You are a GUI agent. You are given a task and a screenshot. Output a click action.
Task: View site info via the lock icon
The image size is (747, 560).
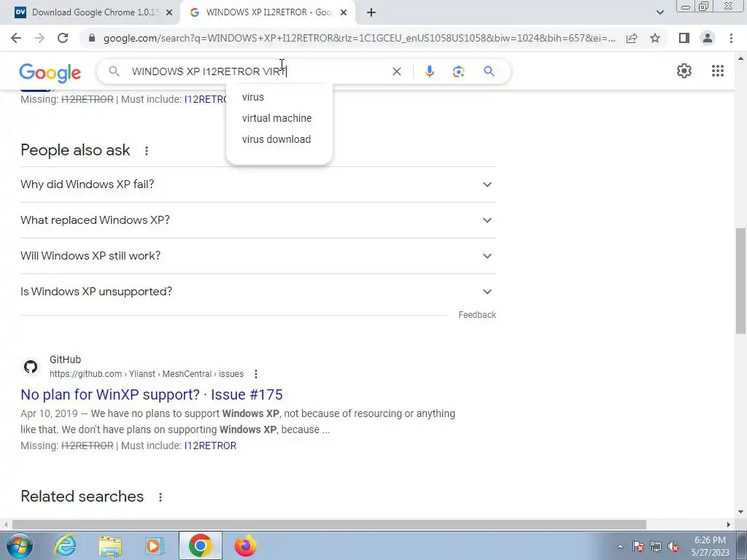tap(92, 38)
